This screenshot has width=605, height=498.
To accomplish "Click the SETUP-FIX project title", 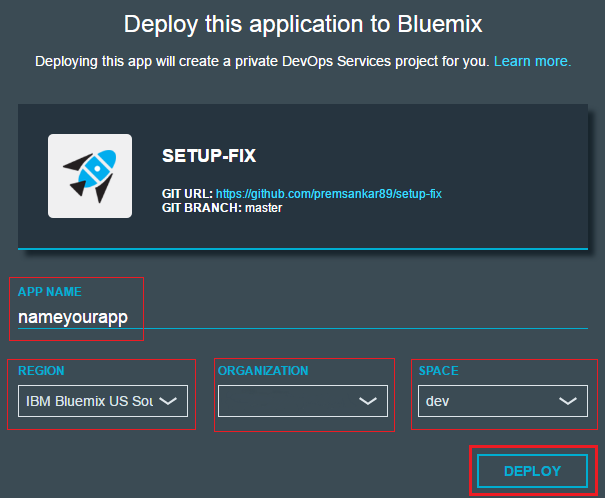I will click(209, 156).
